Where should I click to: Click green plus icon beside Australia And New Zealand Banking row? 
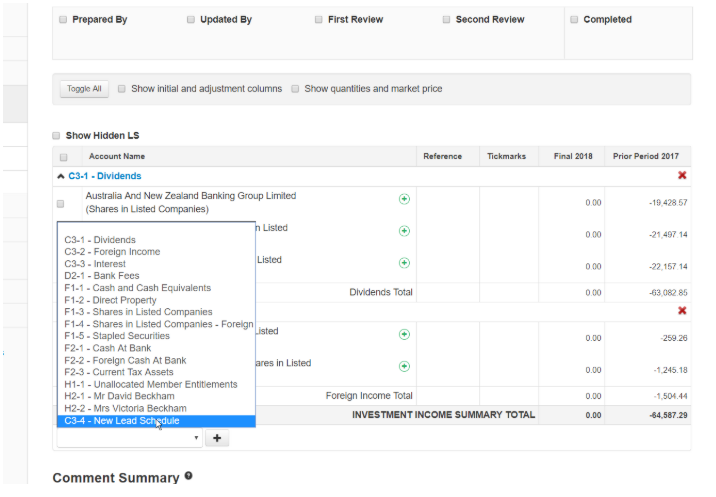pos(404,199)
